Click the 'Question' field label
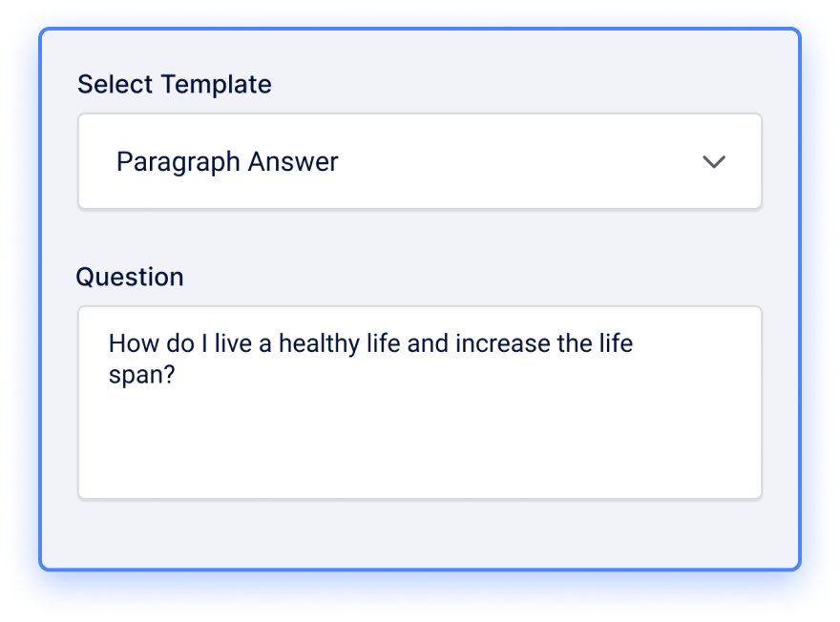Viewport: 840px width, 622px height. [x=130, y=277]
